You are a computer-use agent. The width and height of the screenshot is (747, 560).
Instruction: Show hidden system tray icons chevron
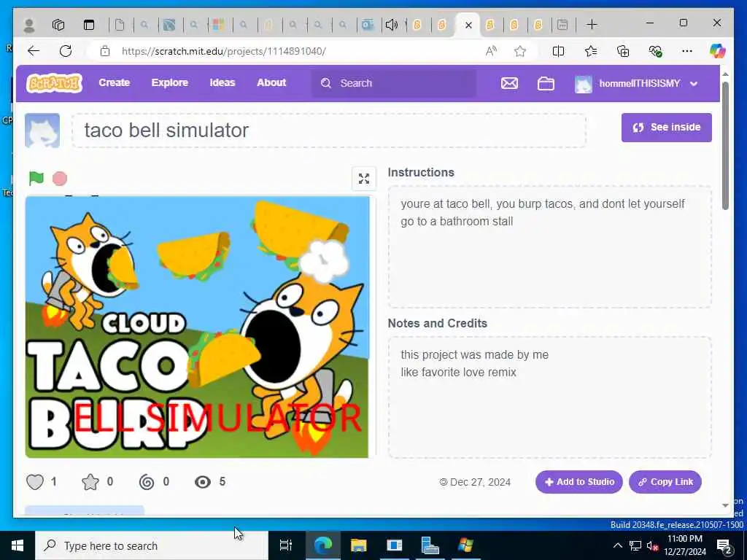(617, 545)
